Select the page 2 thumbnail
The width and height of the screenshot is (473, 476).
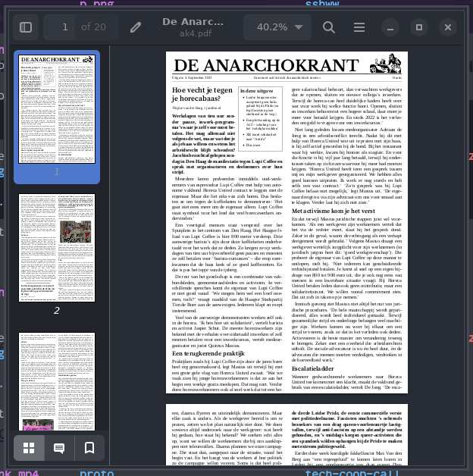[x=57, y=246]
